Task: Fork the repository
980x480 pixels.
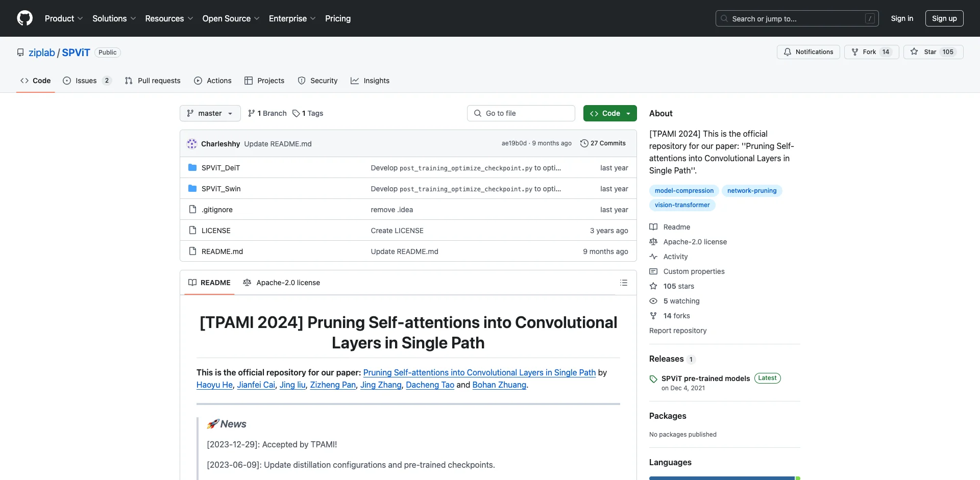Action: tap(872, 52)
